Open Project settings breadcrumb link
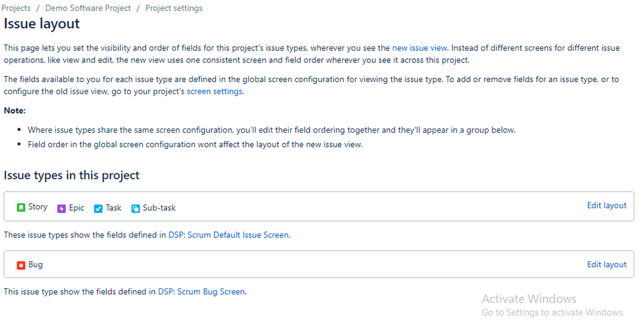Screen dimensions: 644x327 coord(173,8)
